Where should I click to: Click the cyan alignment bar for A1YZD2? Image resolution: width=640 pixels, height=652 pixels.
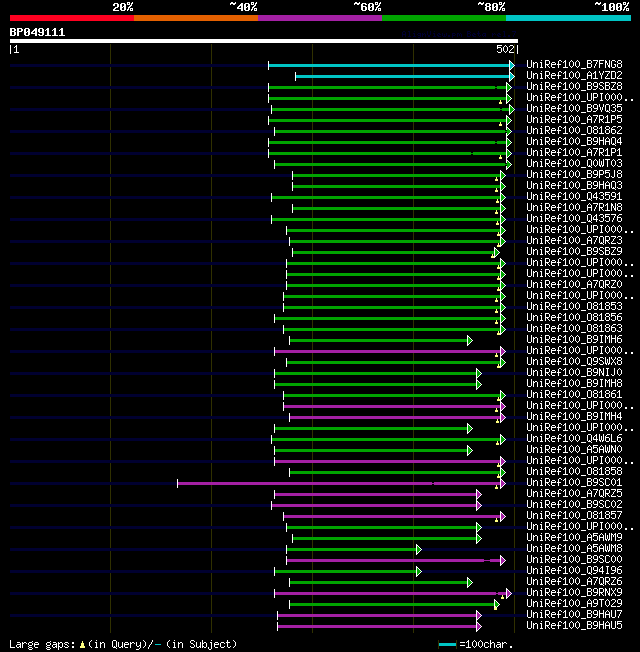(405, 77)
